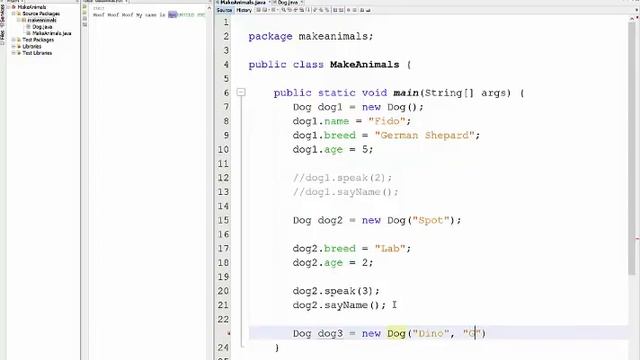Click the first editor toolbar icon after History
Screen dimensions: 640x360
258,10
